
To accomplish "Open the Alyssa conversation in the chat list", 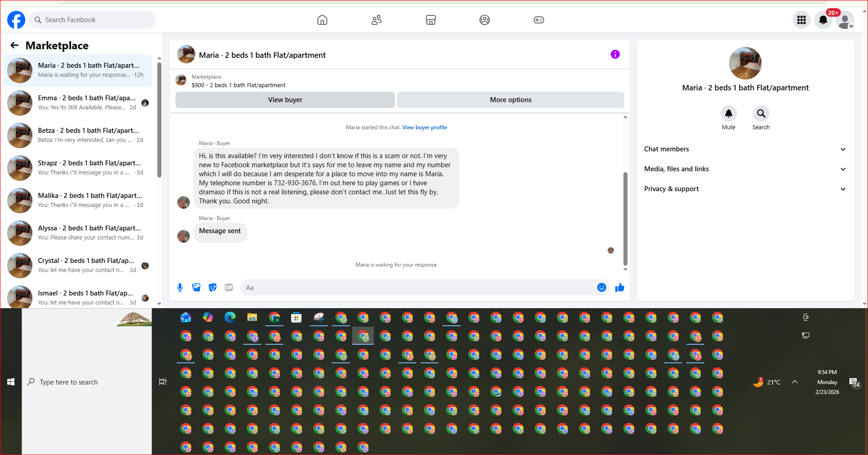I will (x=78, y=233).
